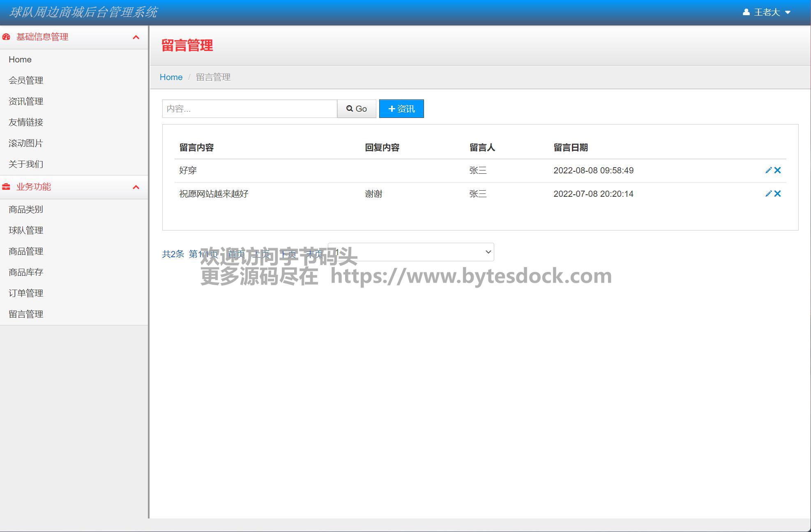Delete the 祝愿网站越来越好 message row
Screen dimensions: 811x532
(x=778, y=193)
